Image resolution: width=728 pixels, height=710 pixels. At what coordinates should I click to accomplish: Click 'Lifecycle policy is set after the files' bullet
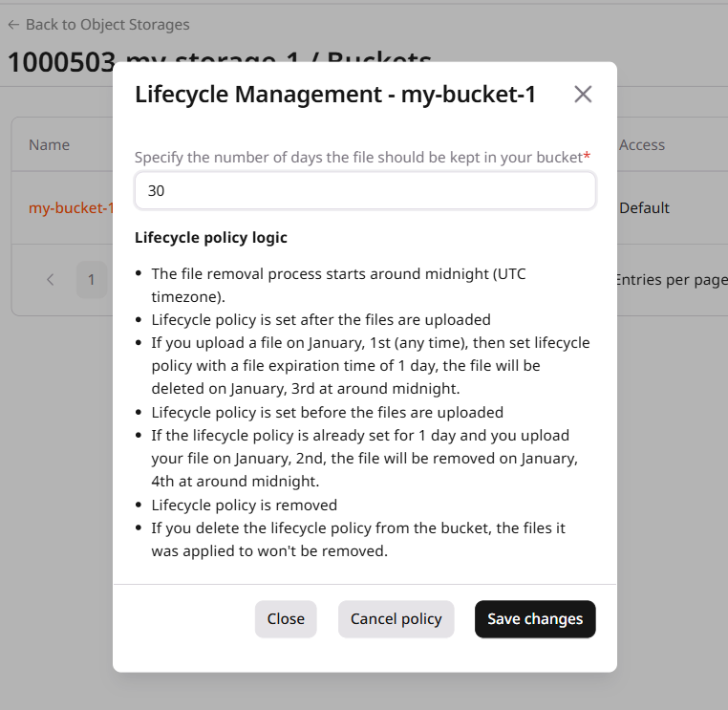321,319
